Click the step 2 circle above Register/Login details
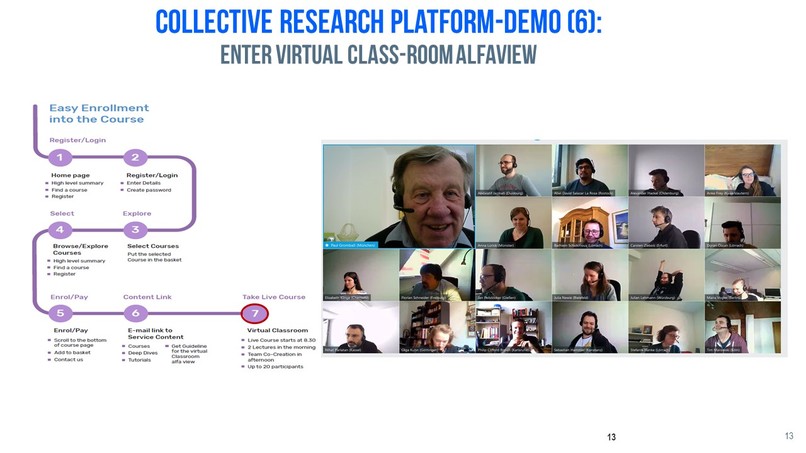Image resolution: width=806 pixels, height=453 pixels. coord(135,157)
